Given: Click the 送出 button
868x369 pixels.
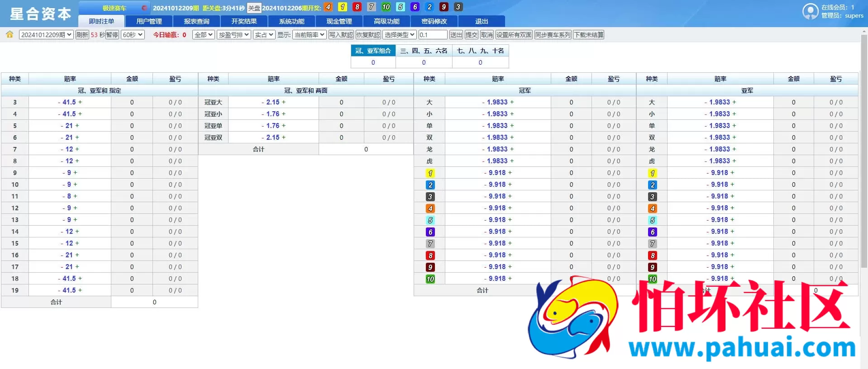Looking at the screenshot, I should pos(456,35).
